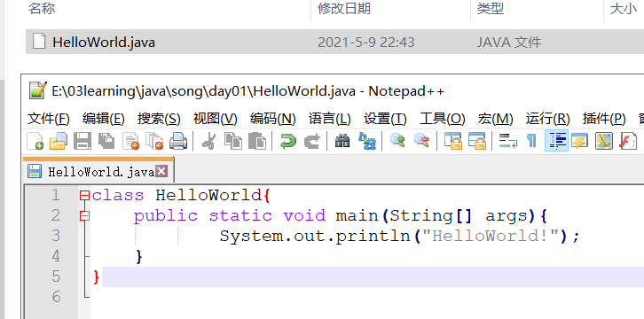This screenshot has width=644, height=319.
Task: Open the 工具(O) menu
Action: [443, 119]
